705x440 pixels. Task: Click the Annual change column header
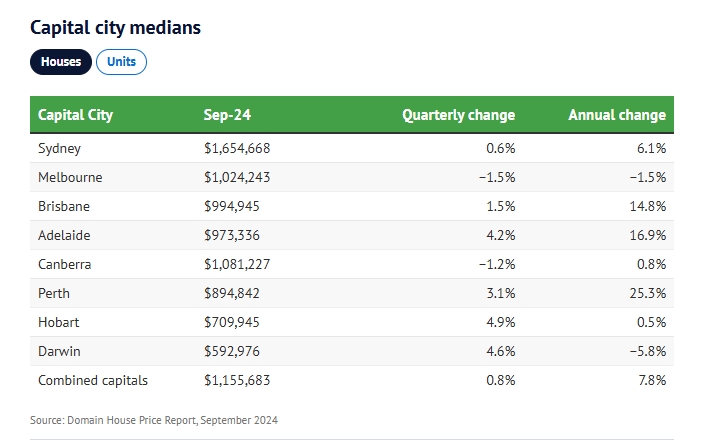[616, 115]
